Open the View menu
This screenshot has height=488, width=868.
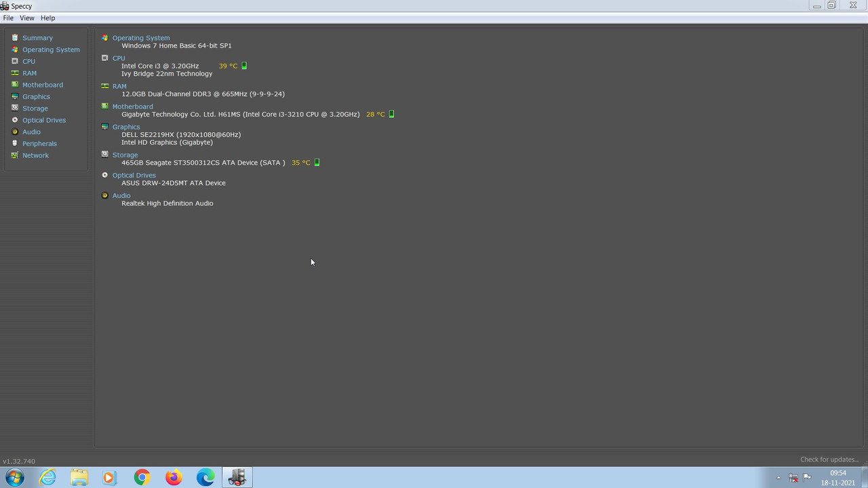(x=27, y=18)
